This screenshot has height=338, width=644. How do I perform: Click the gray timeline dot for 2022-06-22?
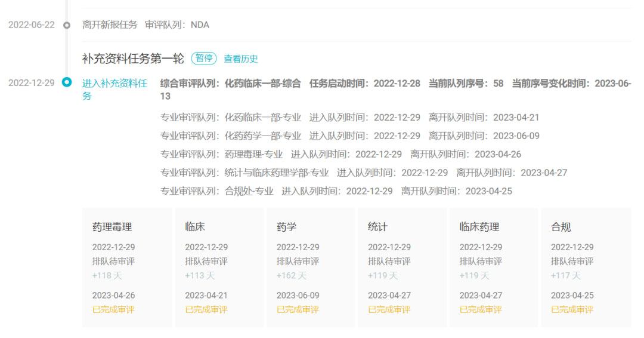[67, 25]
